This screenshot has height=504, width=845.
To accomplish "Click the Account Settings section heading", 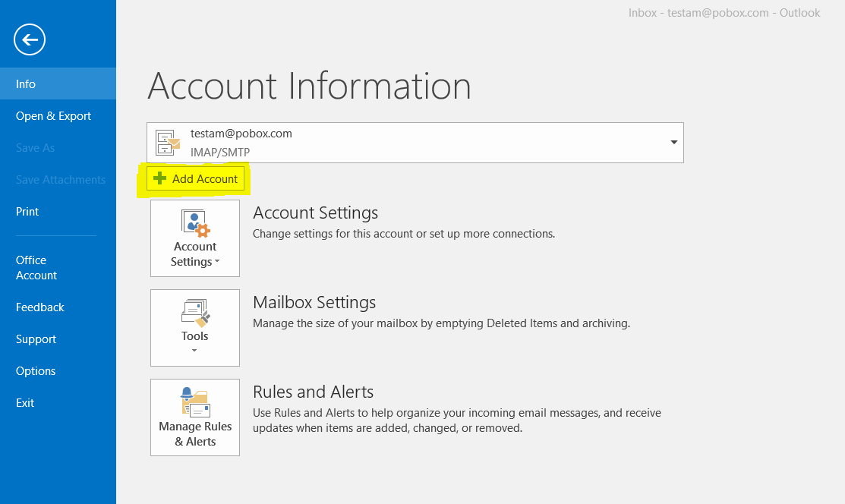I will 315,213.
